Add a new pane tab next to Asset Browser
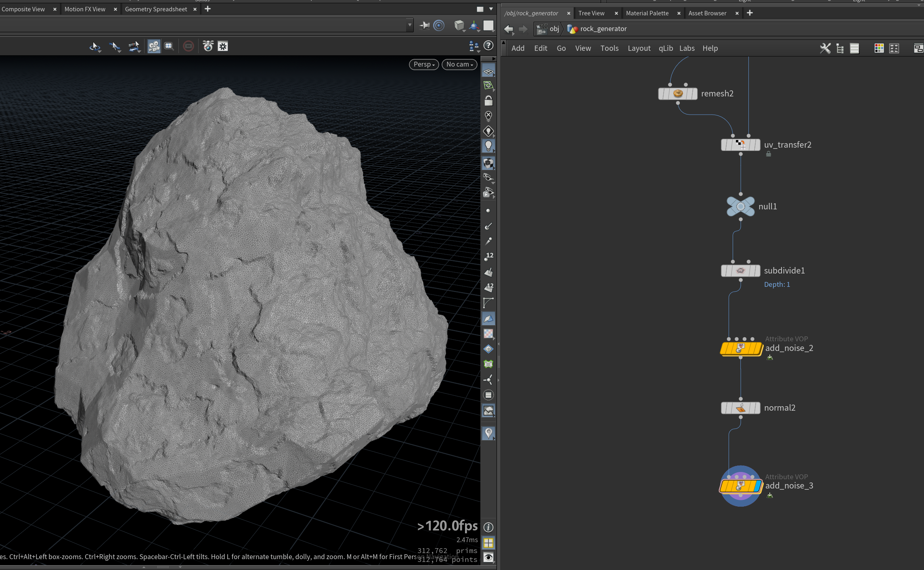Viewport: 924px width, 570px height. click(750, 13)
